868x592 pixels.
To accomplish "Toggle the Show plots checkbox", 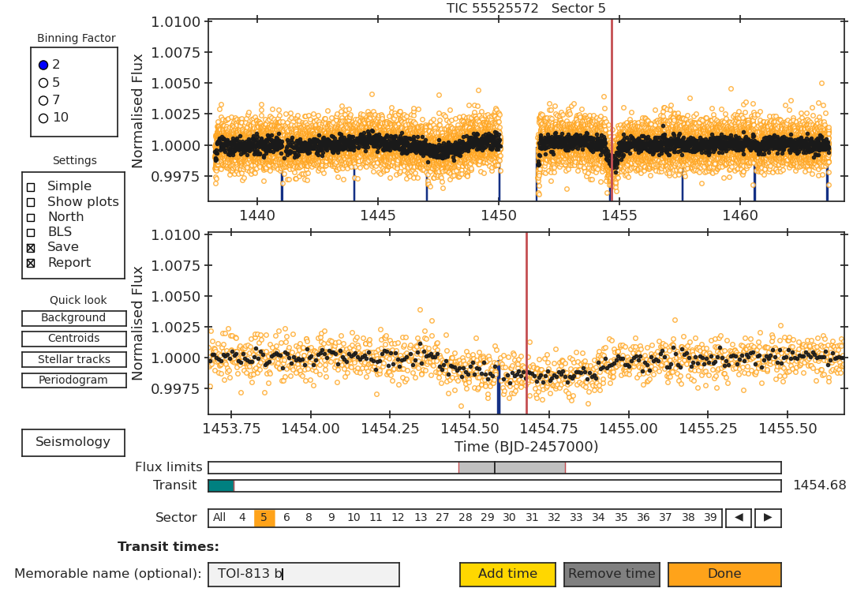I will 31,202.
